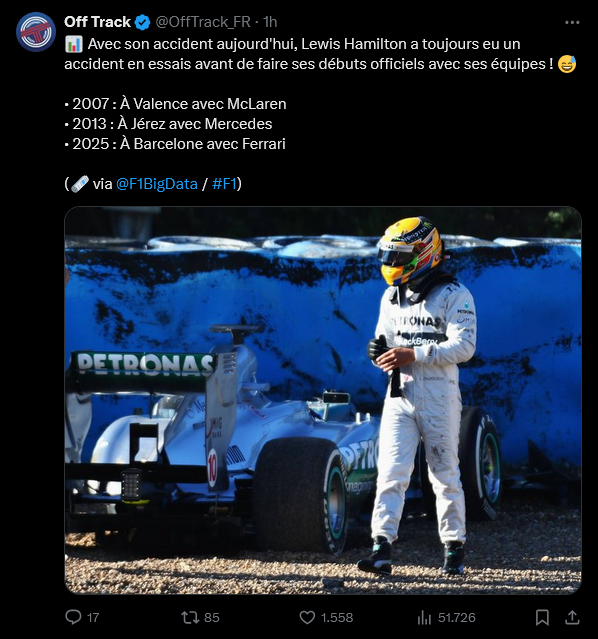Viewport: 598px width, 639px height.
Task: Click the repost count 85
Action: coord(212,618)
